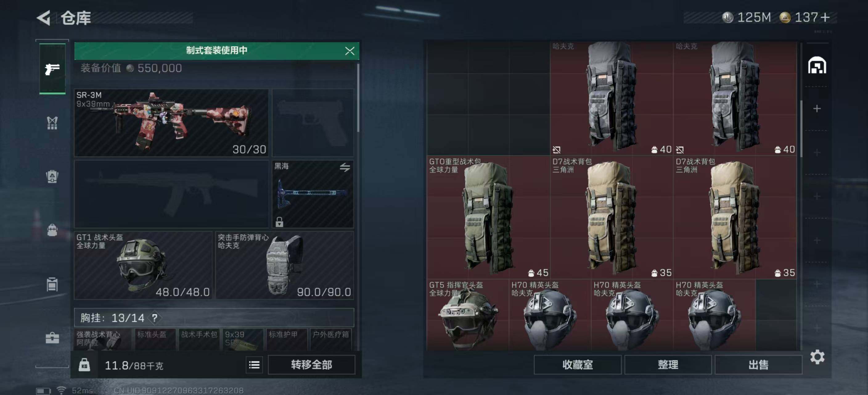Image resolution: width=868 pixels, height=395 pixels.
Task: Click the 出售 sell button
Action: 758,365
